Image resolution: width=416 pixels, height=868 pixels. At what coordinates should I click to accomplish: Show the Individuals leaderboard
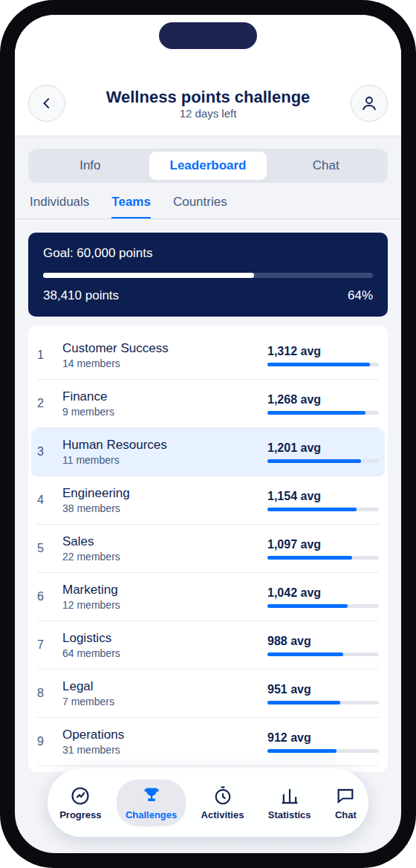coord(59,201)
